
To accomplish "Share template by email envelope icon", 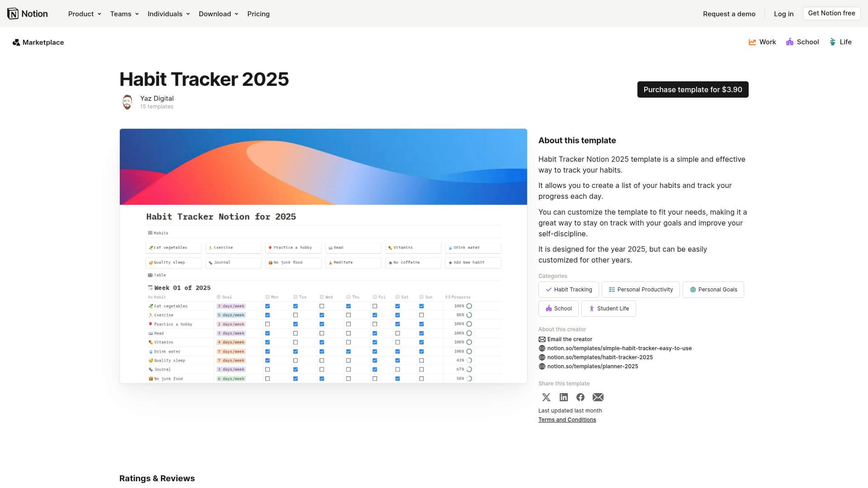I will (598, 397).
